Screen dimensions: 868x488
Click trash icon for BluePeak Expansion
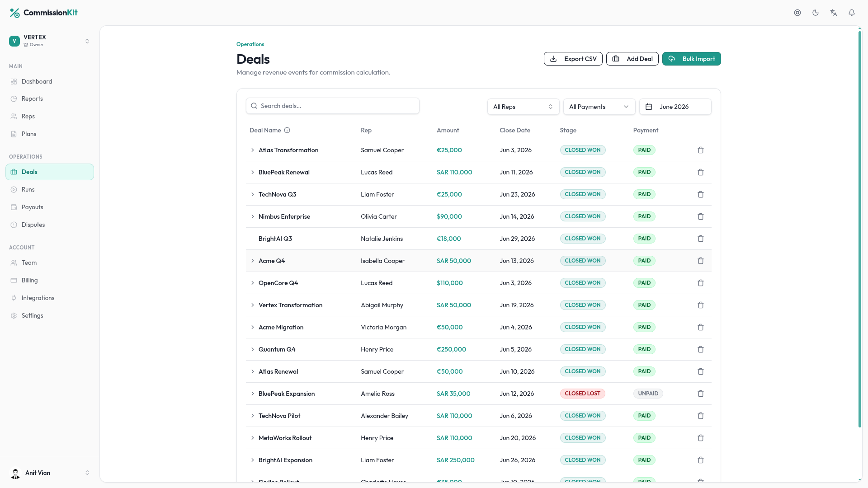701,394
